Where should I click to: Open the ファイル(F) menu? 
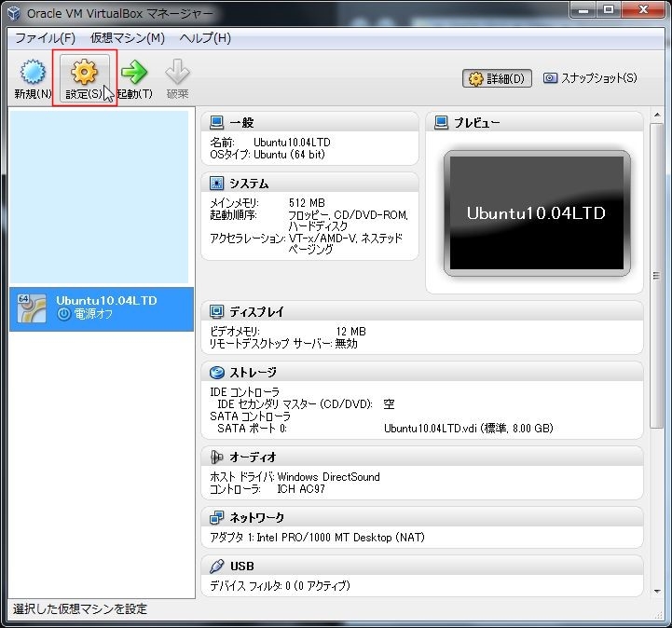(45, 38)
